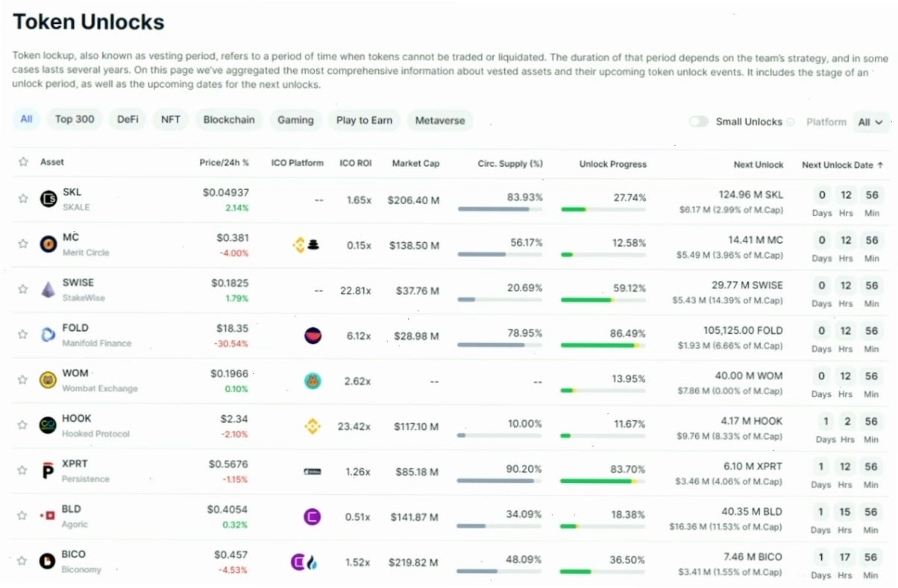Favorite SKL with its star icon
This screenshot has height=588, width=898.
pos(23,199)
